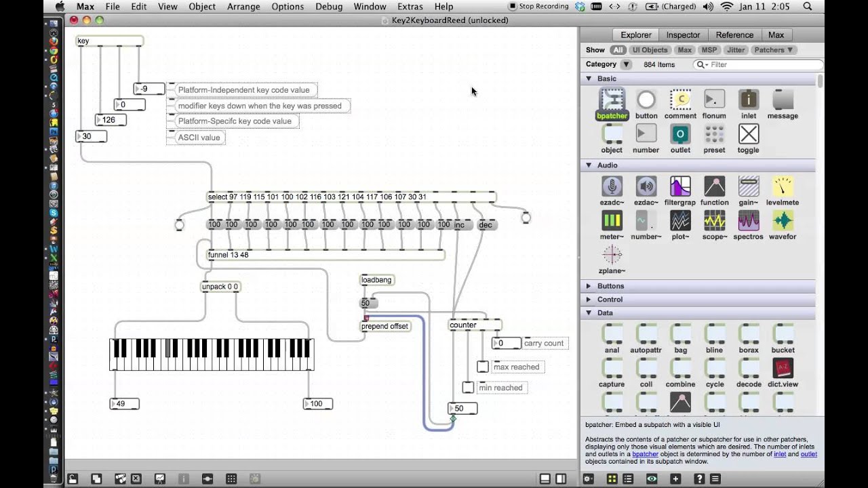
Task: Filter explorer to Jitter objects
Action: tap(736, 50)
